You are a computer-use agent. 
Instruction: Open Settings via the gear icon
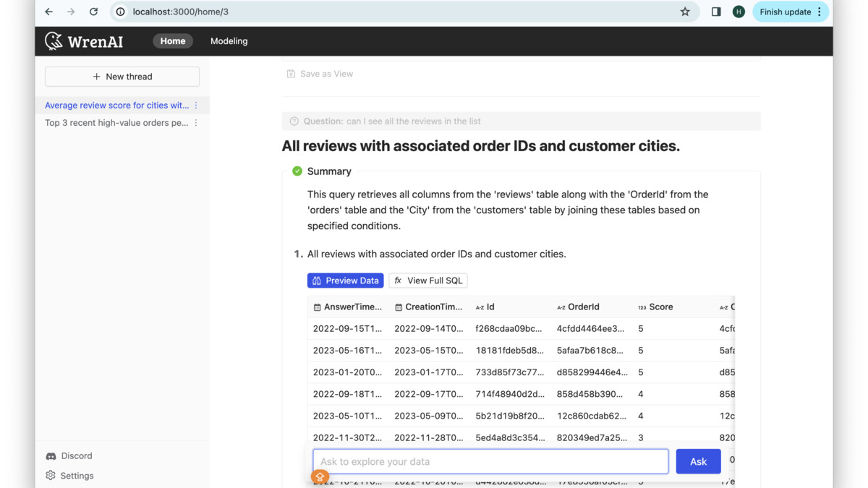tap(50, 475)
